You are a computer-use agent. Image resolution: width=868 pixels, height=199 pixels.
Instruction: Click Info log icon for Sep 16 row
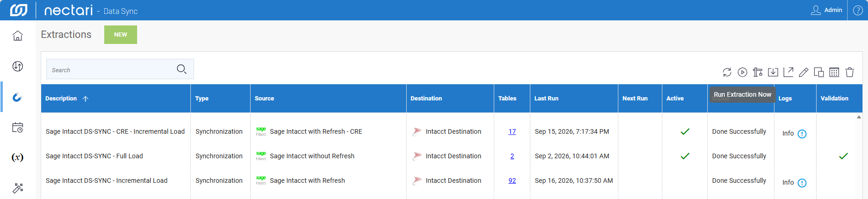802,183
